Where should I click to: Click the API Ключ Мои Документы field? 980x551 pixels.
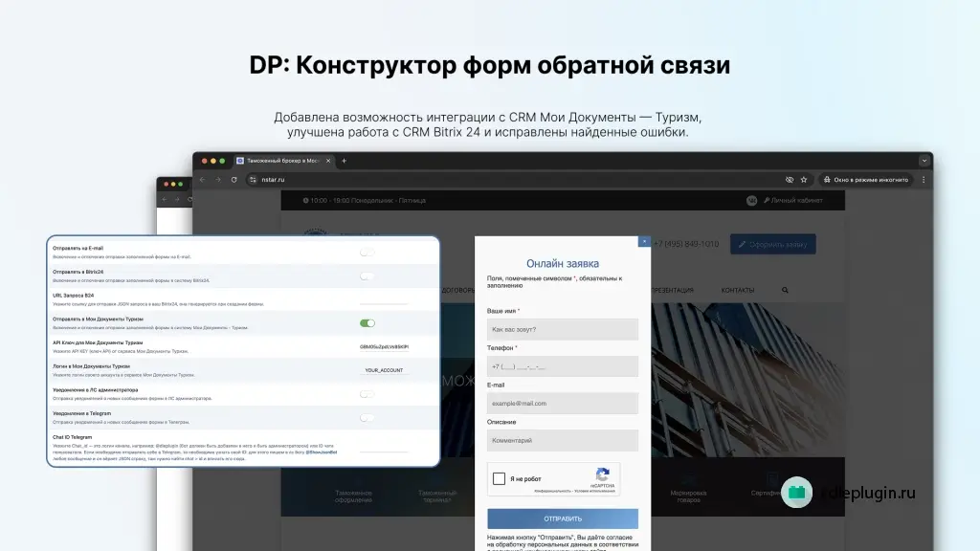(x=384, y=346)
